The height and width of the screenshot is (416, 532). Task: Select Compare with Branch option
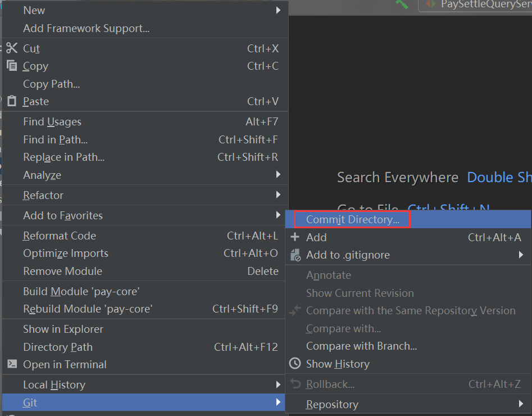pyautogui.click(x=361, y=346)
